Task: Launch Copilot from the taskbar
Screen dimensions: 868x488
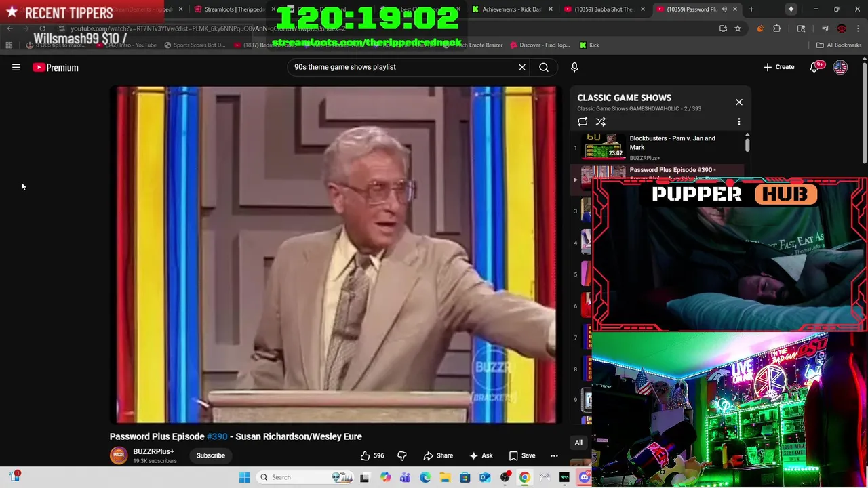Action: click(385, 477)
